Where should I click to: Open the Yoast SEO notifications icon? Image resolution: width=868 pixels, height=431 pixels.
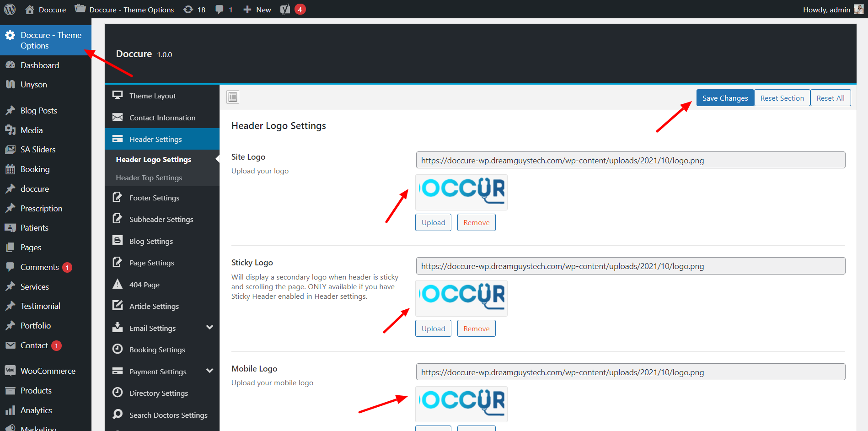285,9
